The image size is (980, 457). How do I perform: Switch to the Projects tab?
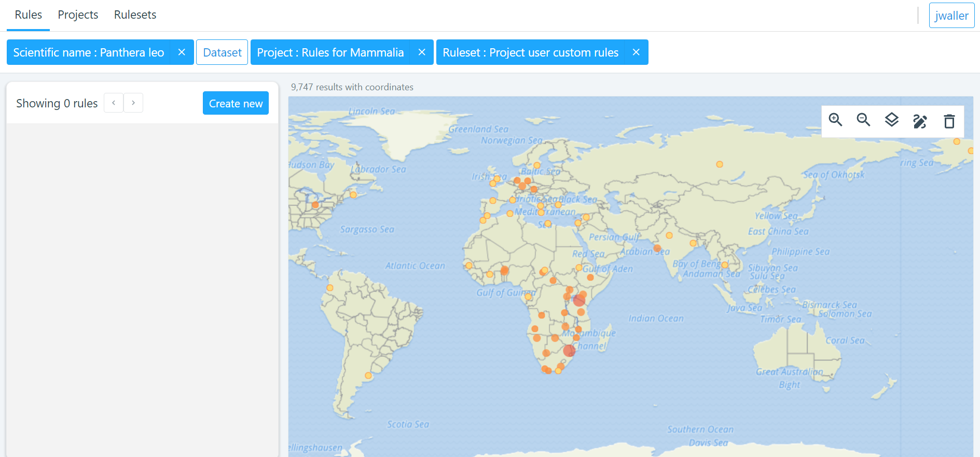click(78, 15)
